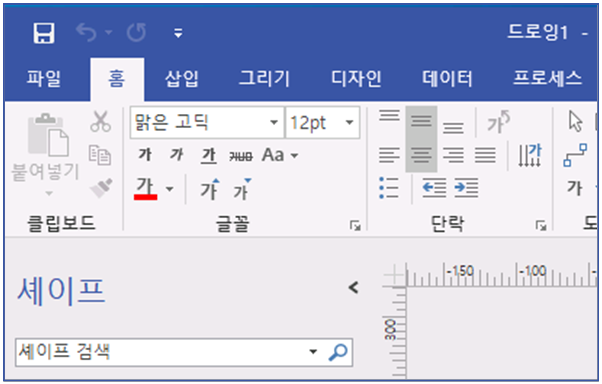The height and width of the screenshot is (384, 602).
Task: Center align the text
Action: coord(421,155)
